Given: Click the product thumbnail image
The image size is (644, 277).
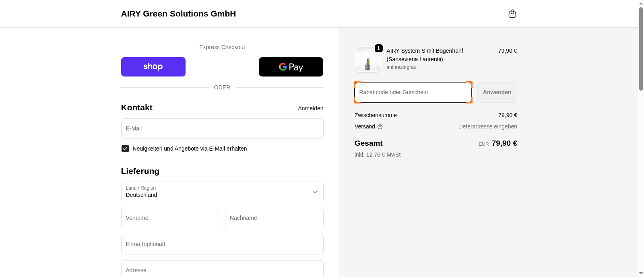Looking at the screenshot, I should [x=367, y=60].
